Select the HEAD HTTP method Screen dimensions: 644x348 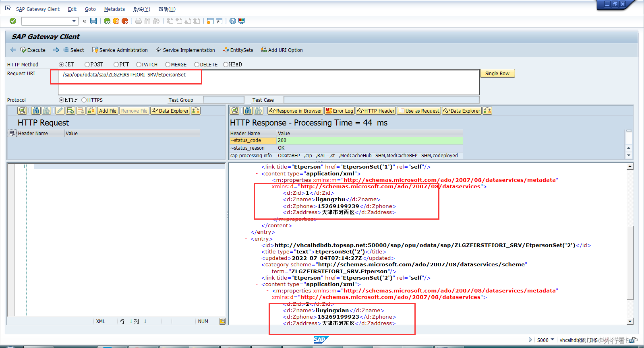point(226,64)
